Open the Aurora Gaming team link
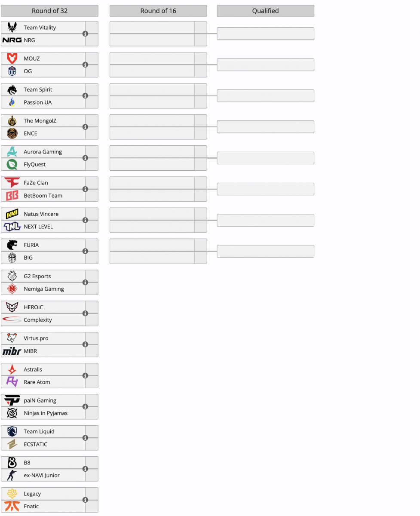This screenshot has height=516, width=420. tap(43, 152)
